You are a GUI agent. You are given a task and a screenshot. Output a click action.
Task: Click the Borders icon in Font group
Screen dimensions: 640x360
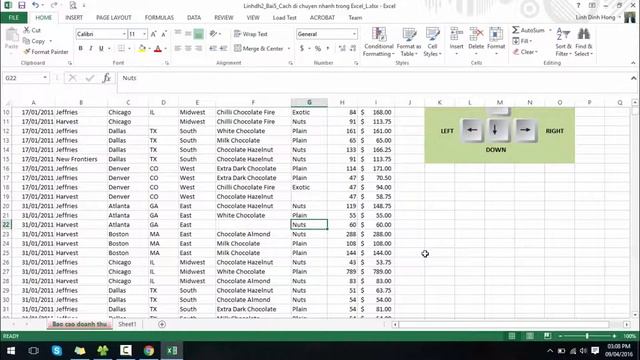tap(121, 49)
